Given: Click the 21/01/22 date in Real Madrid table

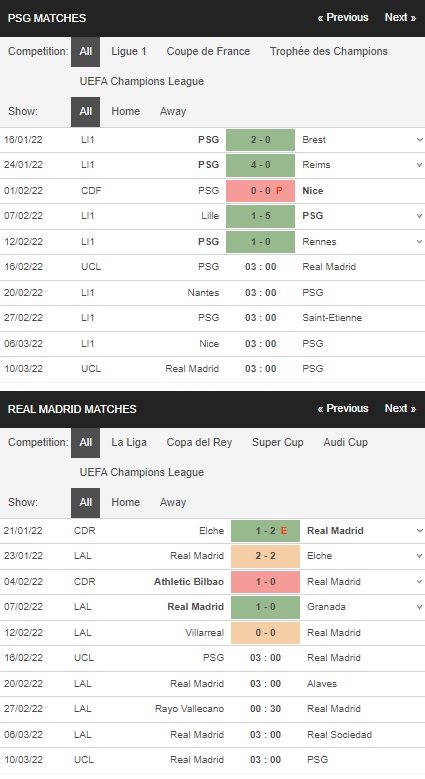Looking at the screenshot, I should 23,531.
